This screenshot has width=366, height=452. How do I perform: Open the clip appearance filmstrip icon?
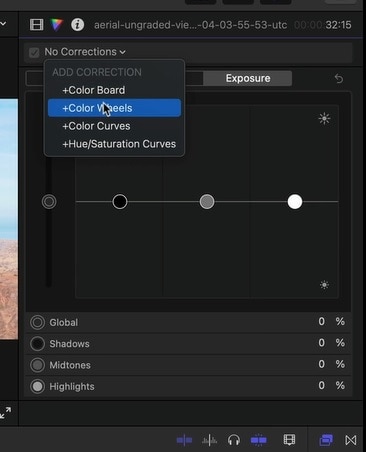point(289,440)
